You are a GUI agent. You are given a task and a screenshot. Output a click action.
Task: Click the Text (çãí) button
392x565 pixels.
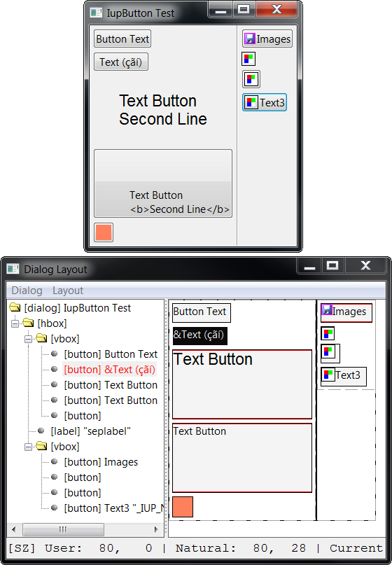click(x=121, y=62)
